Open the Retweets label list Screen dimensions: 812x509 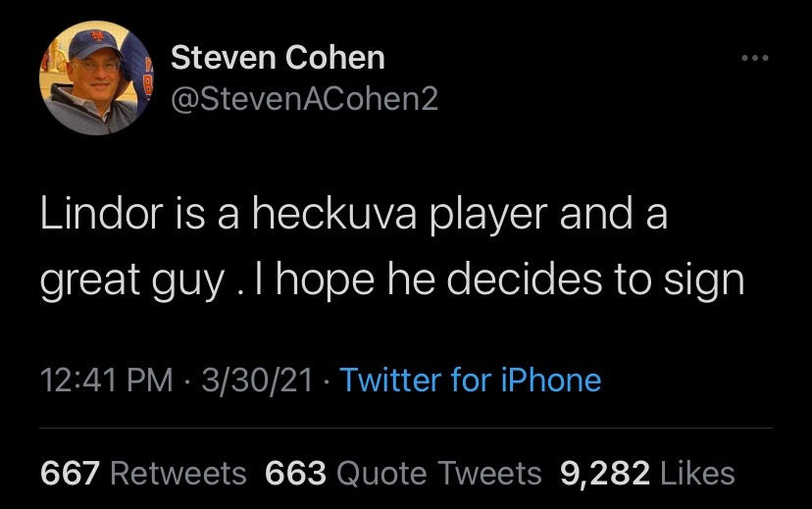coord(178,474)
